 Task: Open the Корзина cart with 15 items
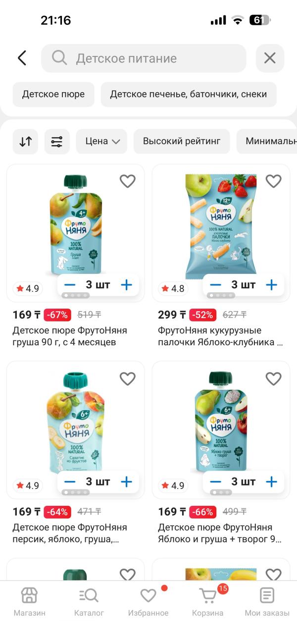click(208, 601)
